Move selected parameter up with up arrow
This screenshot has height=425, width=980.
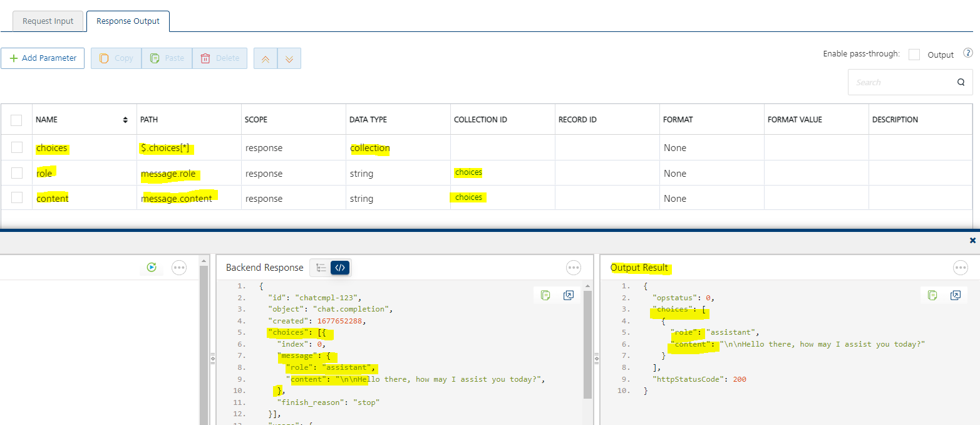pyautogui.click(x=265, y=58)
